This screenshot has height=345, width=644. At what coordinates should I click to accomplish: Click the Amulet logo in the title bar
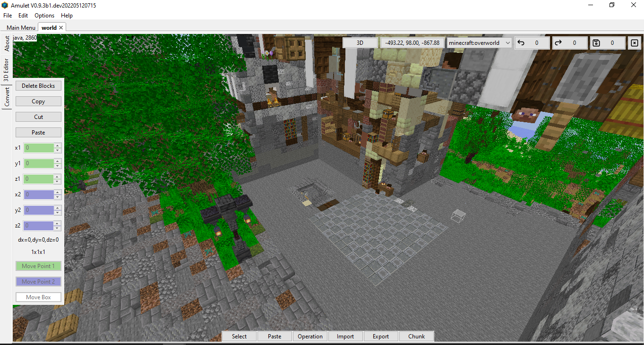click(x=5, y=5)
